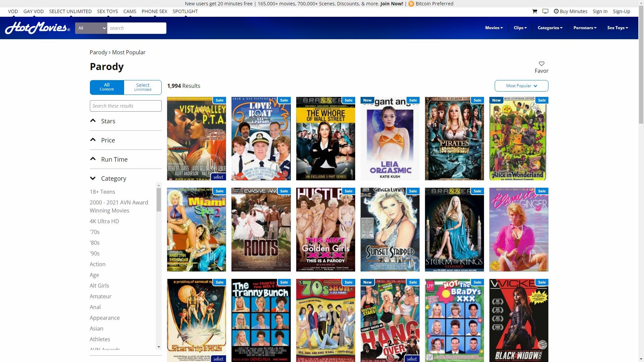Favor the Parody category with the heart icon

pos(541,63)
